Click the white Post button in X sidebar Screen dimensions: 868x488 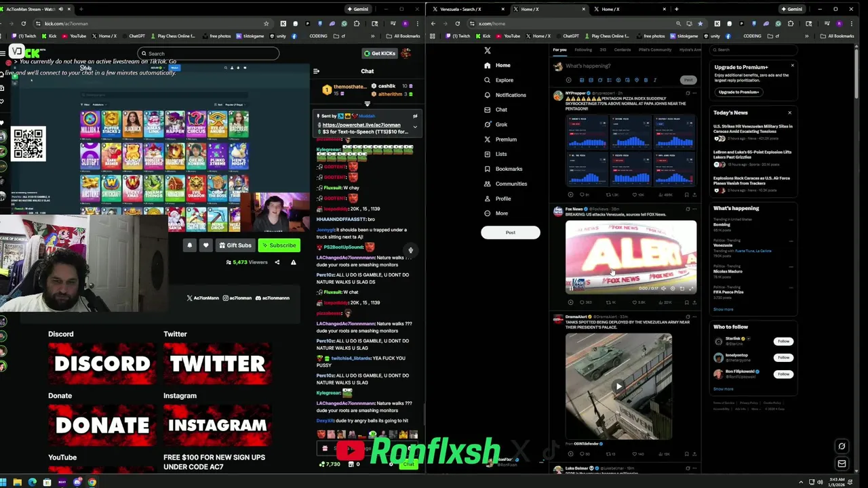511,232
